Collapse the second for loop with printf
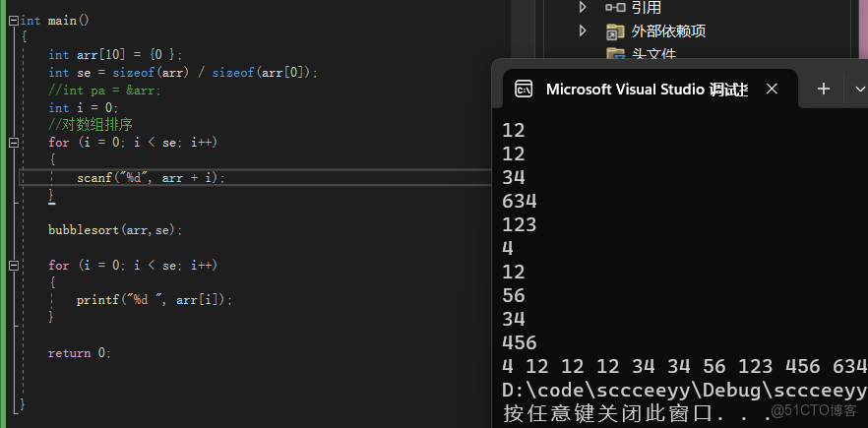Image resolution: width=868 pixels, height=428 pixels. tap(13, 266)
